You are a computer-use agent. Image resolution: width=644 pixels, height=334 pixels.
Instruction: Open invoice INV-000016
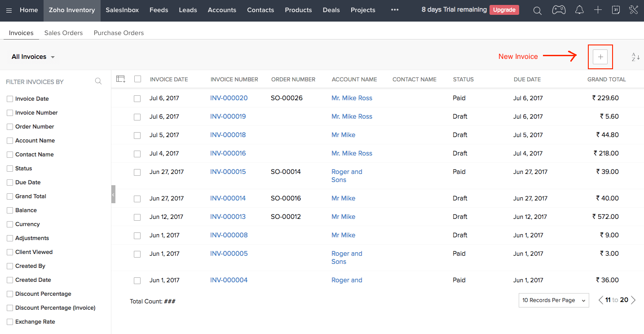[x=228, y=153]
